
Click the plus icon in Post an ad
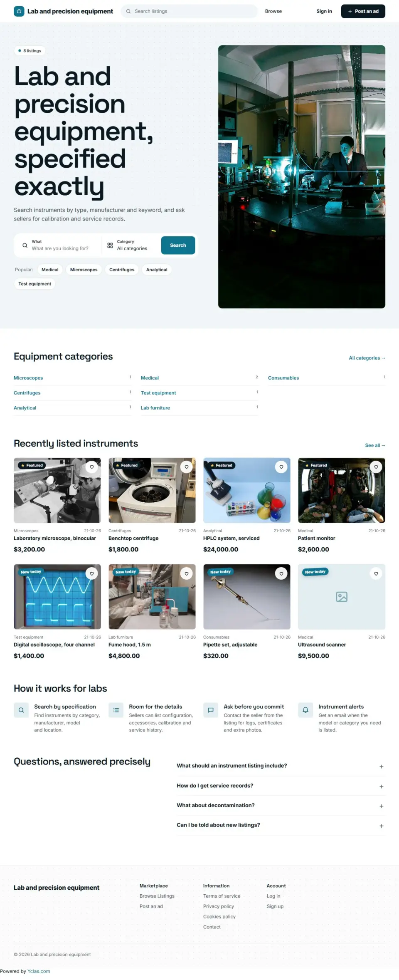click(350, 11)
